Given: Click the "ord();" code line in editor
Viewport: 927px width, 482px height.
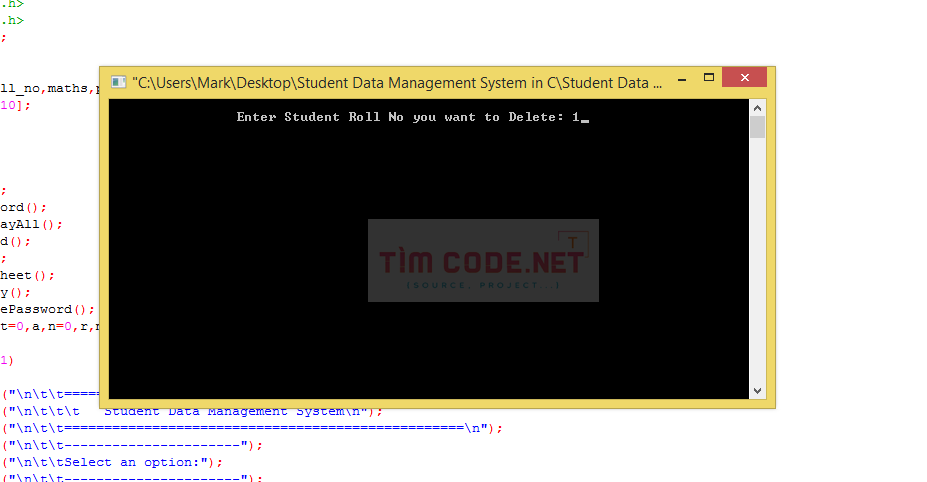Looking at the screenshot, I should (x=23, y=208).
